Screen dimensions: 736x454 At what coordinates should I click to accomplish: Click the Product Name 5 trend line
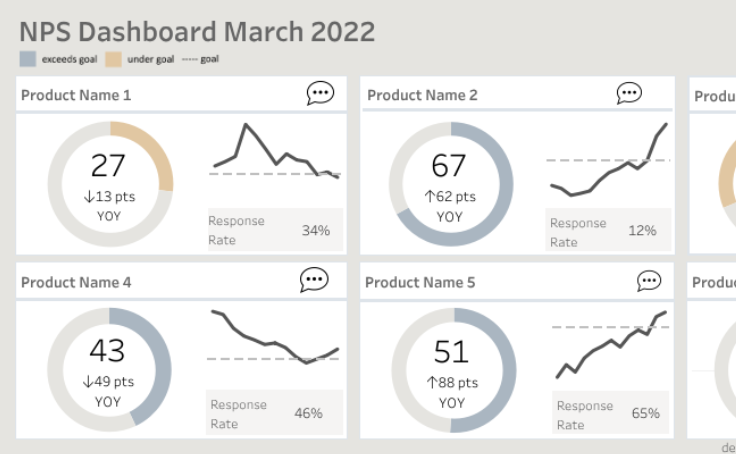click(x=610, y=345)
